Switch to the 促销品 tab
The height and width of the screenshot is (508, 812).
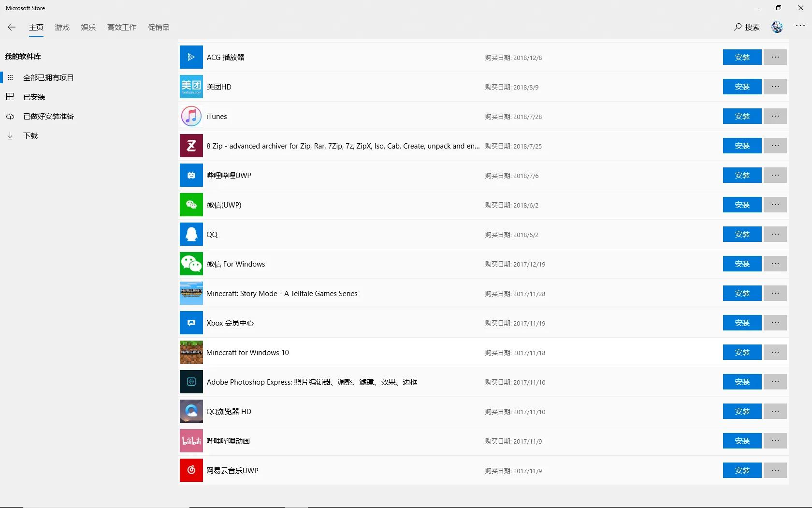[x=159, y=27]
